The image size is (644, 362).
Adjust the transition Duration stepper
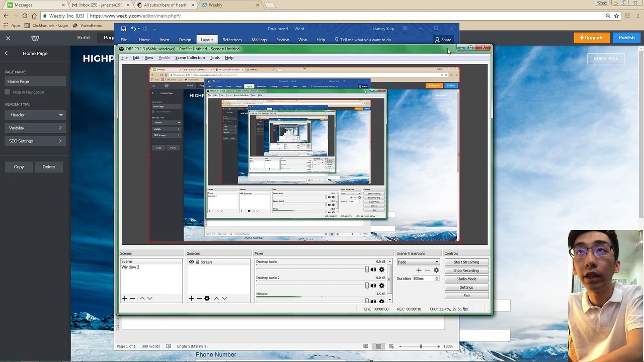click(437, 279)
